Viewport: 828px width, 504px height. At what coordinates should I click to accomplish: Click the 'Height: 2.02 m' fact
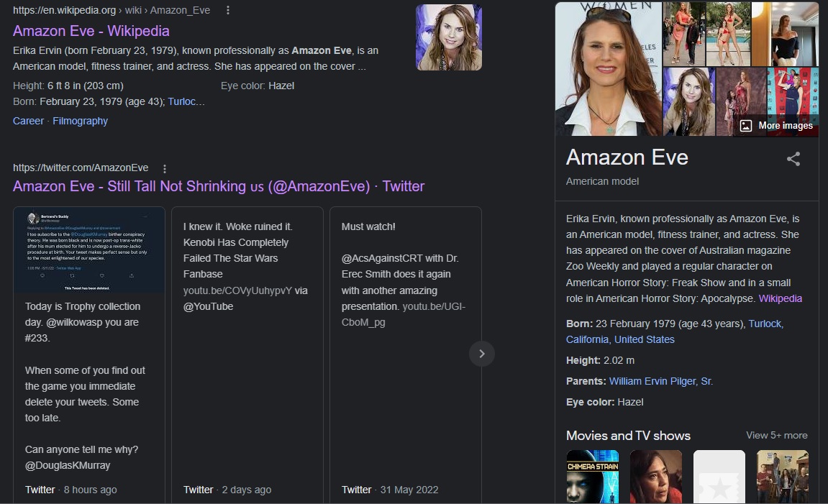click(601, 360)
